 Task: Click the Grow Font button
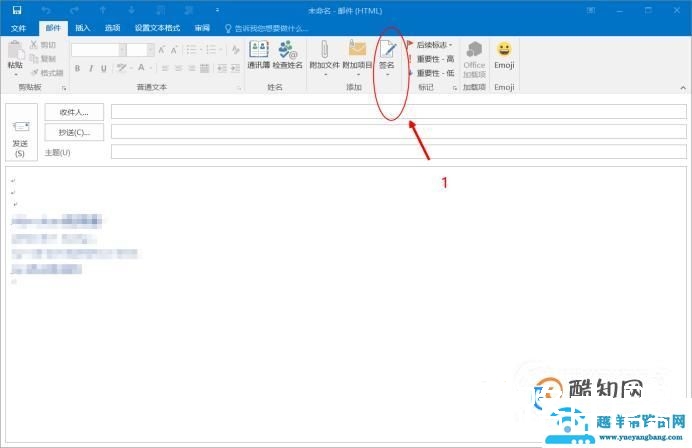[x=162, y=50]
